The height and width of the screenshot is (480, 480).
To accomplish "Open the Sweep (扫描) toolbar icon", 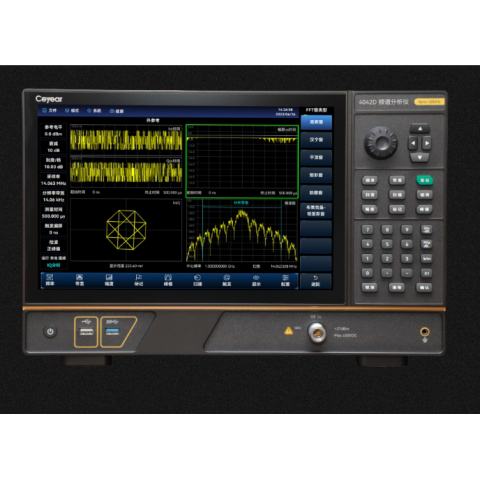I will 197,280.
